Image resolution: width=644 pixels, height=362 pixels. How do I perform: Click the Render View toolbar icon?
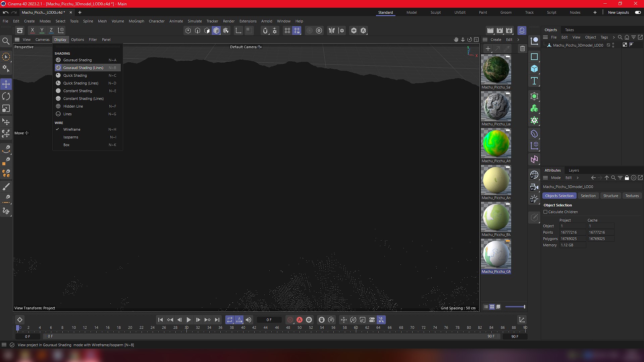point(490,31)
